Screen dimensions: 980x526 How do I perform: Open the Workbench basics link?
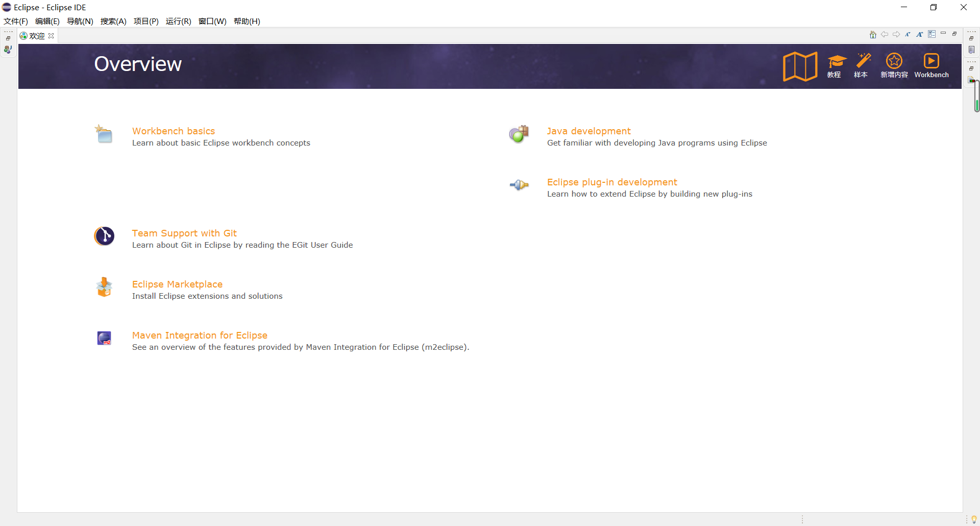tap(173, 131)
